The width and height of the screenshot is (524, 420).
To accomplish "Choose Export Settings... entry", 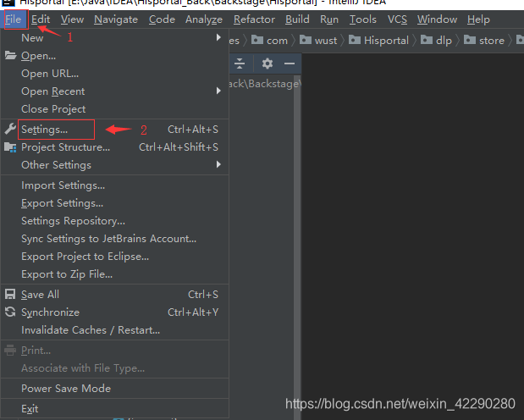I will (x=114, y=203).
